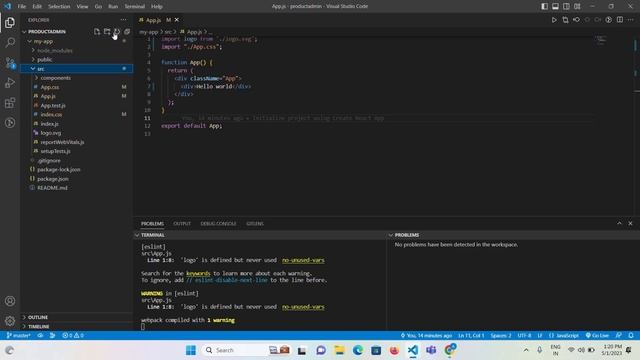Open the Terminal menu
The image size is (640, 360).
(x=134, y=6)
